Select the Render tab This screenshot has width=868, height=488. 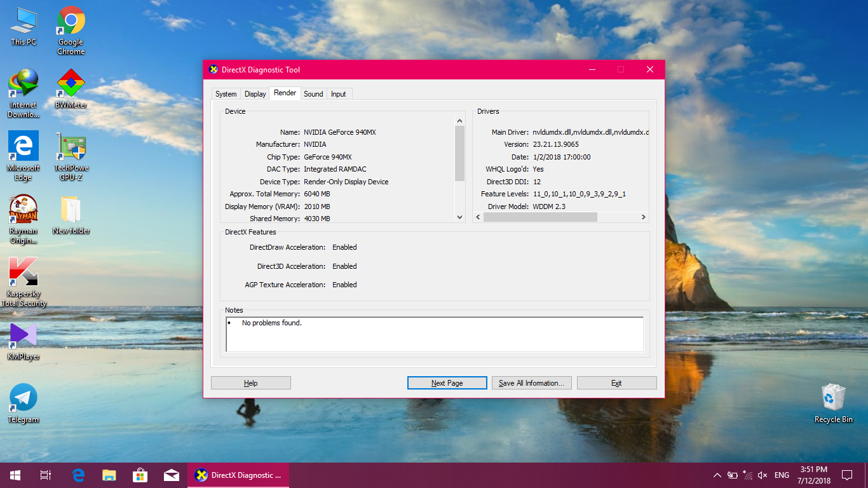(285, 93)
